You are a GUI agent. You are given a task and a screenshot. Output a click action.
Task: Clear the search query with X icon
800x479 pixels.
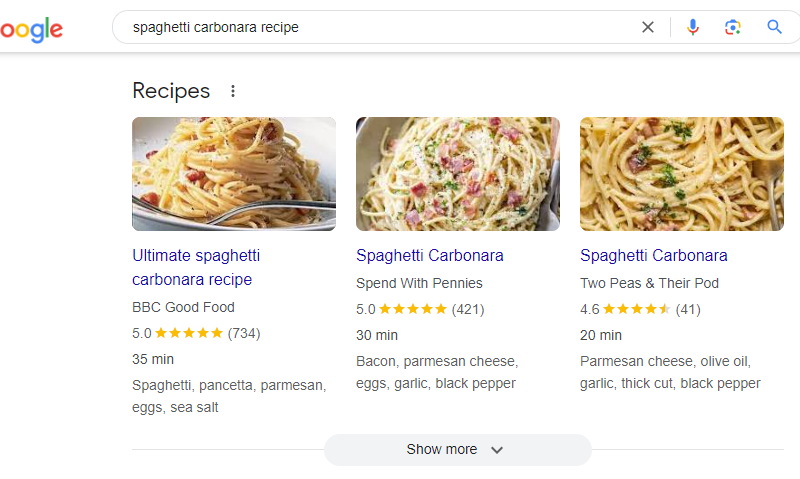[x=648, y=27]
